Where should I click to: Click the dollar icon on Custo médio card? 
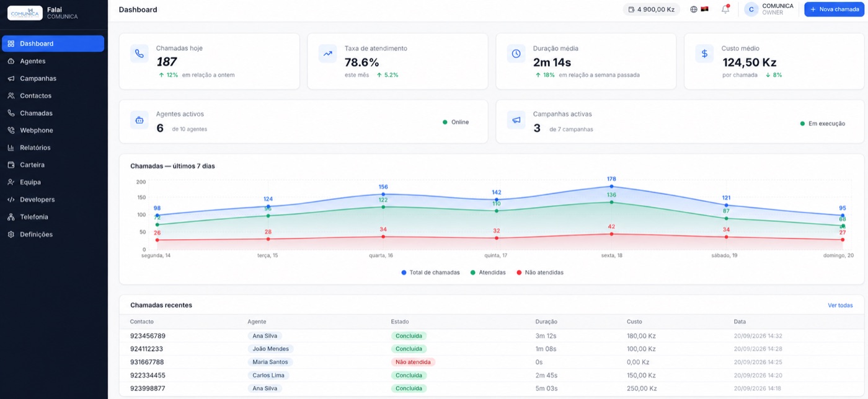click(x=704, y=54)
